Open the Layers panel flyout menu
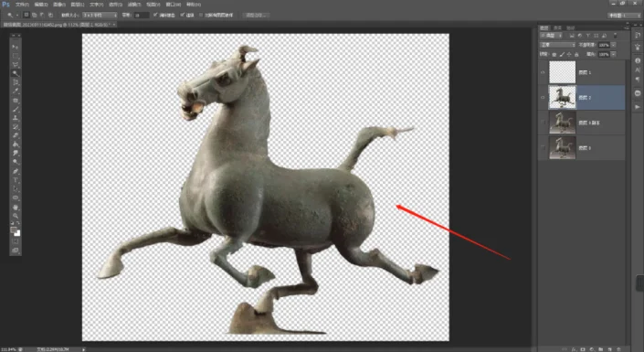Viewport: 644px width, 352px height. pos(627,28)
